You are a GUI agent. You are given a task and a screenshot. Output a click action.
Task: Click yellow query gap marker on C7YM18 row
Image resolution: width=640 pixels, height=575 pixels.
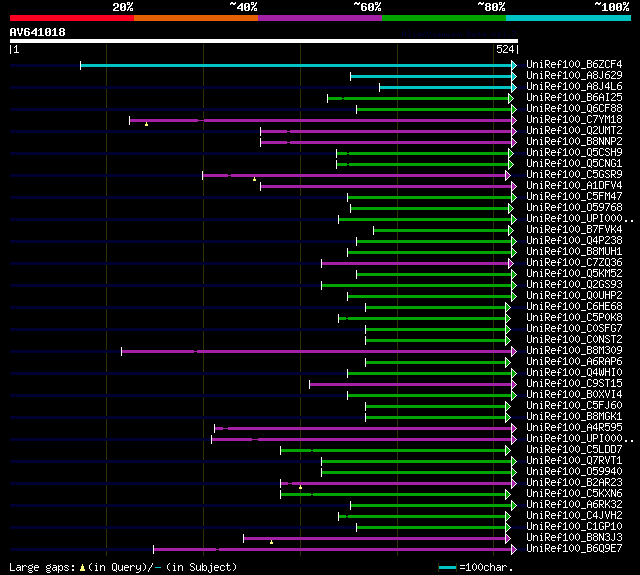tap(147, 124)
